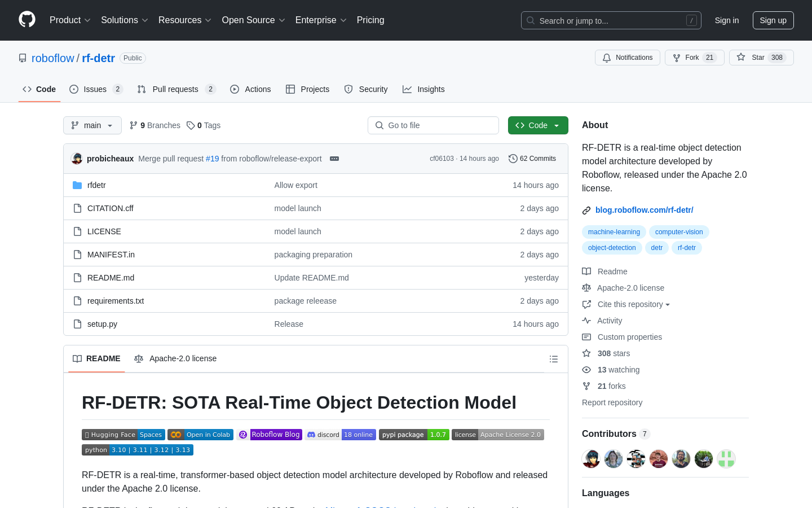
Task: Open the Actions tab
Action: click(251, 89)
